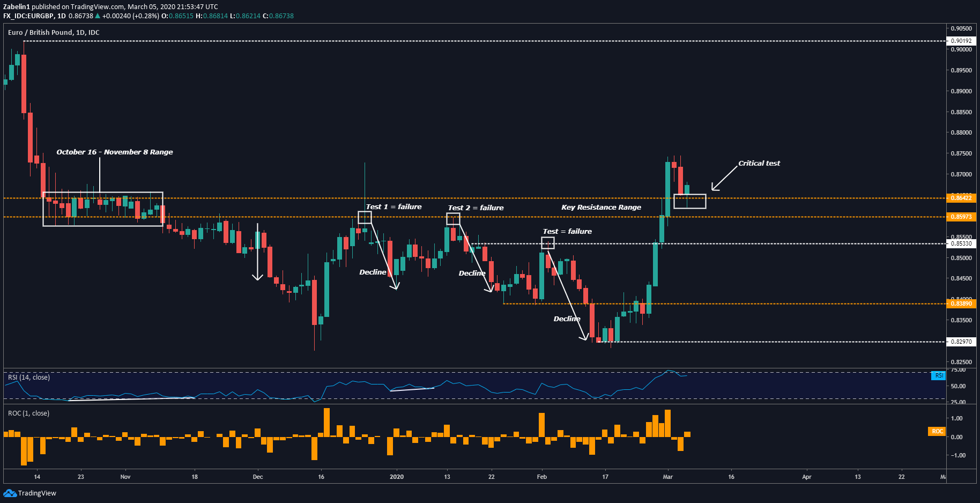
Task: Click the 0.90192 price level label
Action: (x=961, y=41)
